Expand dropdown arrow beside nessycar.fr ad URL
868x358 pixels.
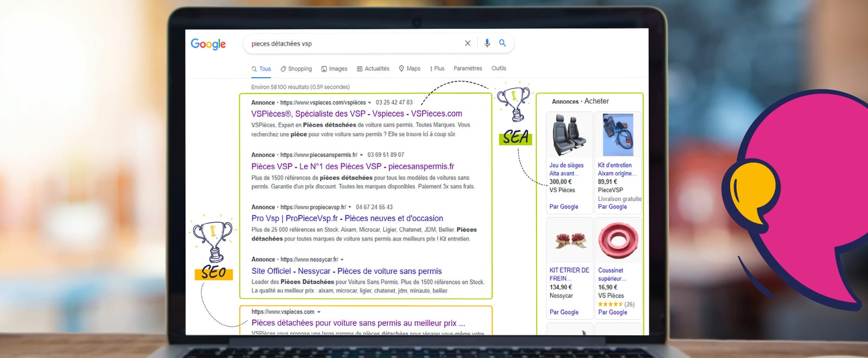(x=342, y=260)
